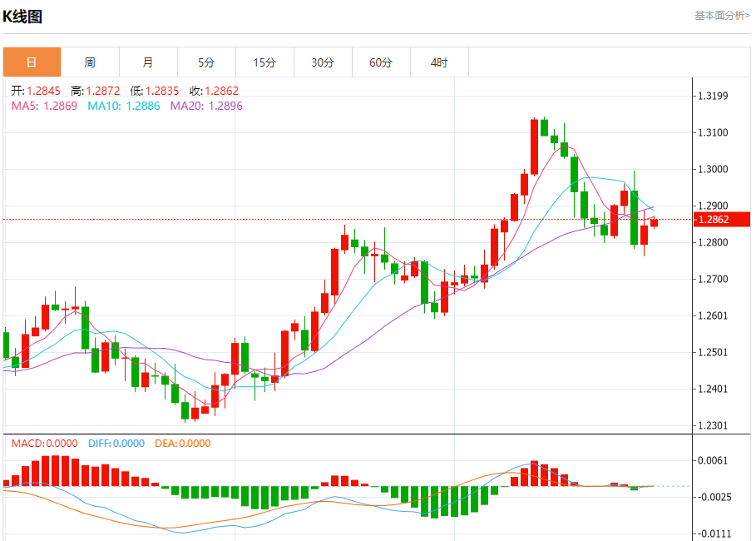The image size is (756, 541).
Task: Click the 高: 1.2872 high value
Action: point(95,91)
